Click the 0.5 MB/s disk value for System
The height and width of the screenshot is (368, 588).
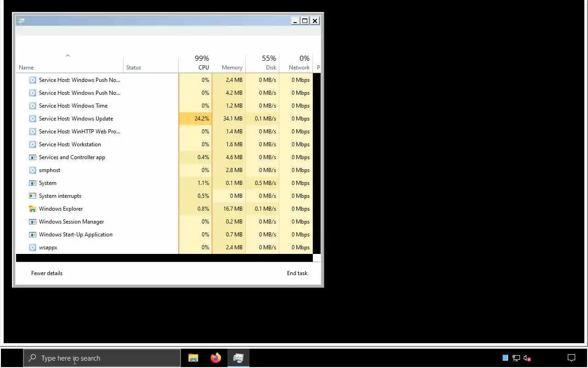click(266, 183)
